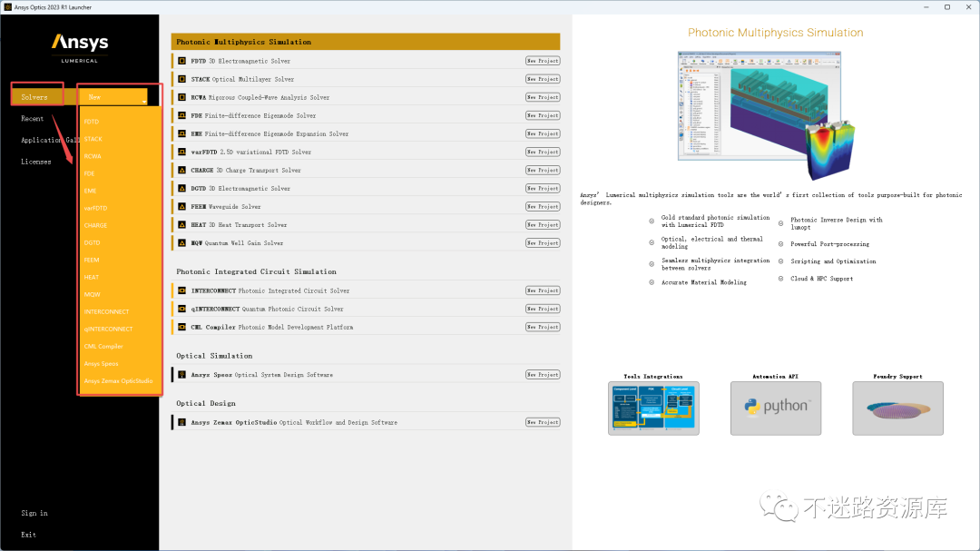Screen dimensions: 980x551
Task: Click New Project for Zemax OpticStudio
Action: coord(543,422)
